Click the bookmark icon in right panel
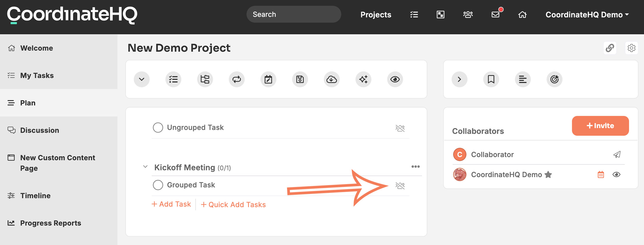 (x=491, y=79)
